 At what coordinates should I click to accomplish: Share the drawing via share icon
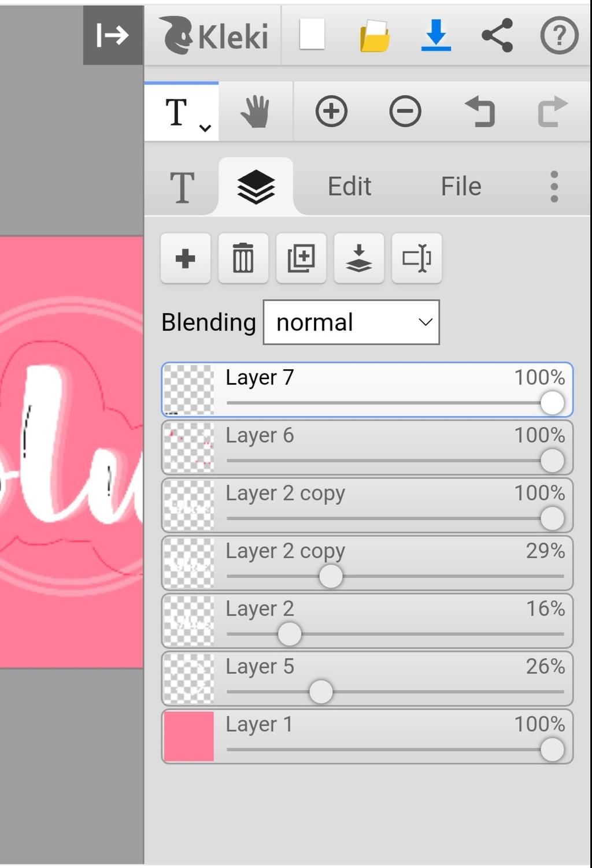pos(497,35)
